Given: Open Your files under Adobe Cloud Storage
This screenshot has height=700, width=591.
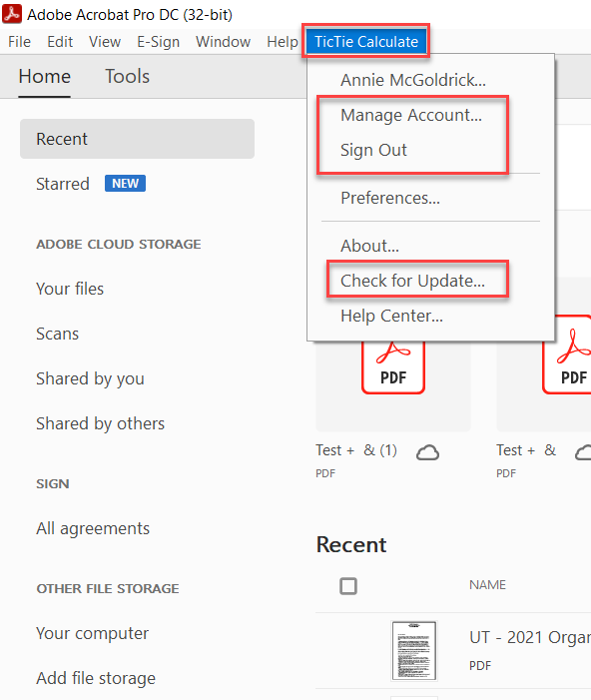Looking at the screenshot, I should point(70,289).
